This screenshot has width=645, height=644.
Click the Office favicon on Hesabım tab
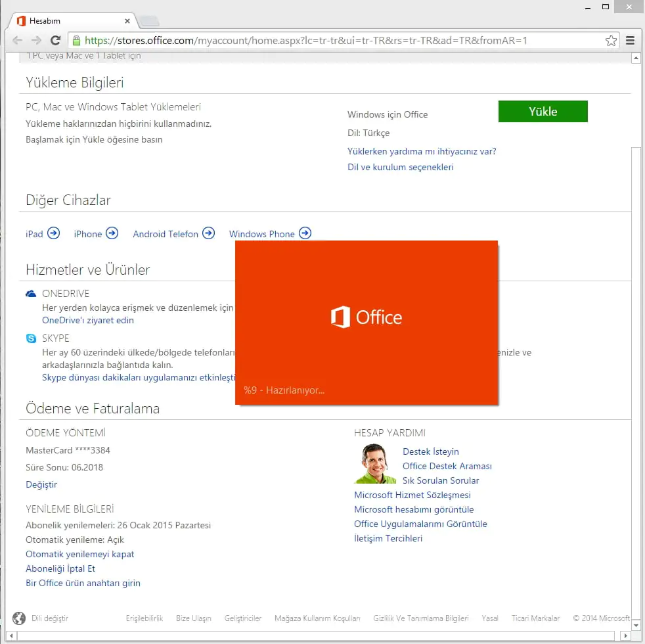coord(22,21)
